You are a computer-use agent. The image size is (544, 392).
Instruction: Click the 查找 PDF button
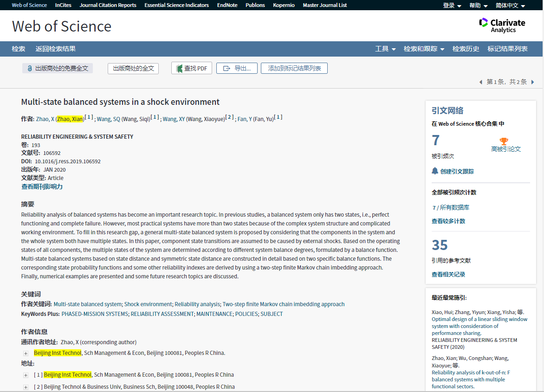(x=192, y=68)
